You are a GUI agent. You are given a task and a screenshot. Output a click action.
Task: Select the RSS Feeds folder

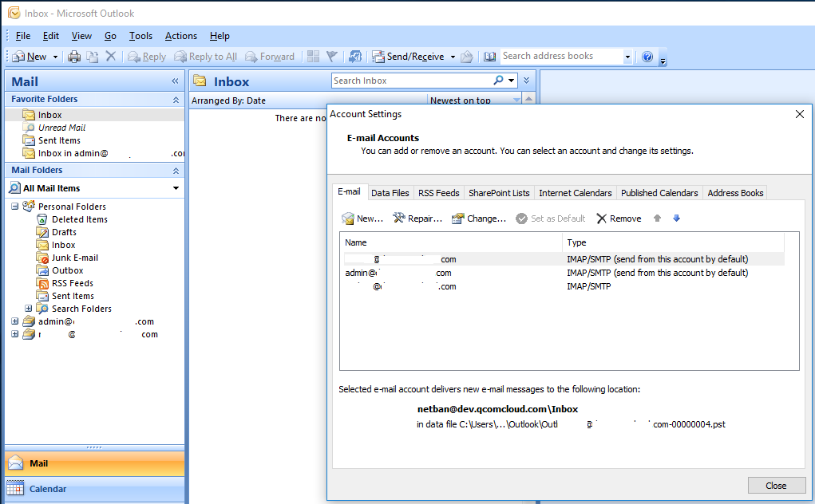point(73,283)
